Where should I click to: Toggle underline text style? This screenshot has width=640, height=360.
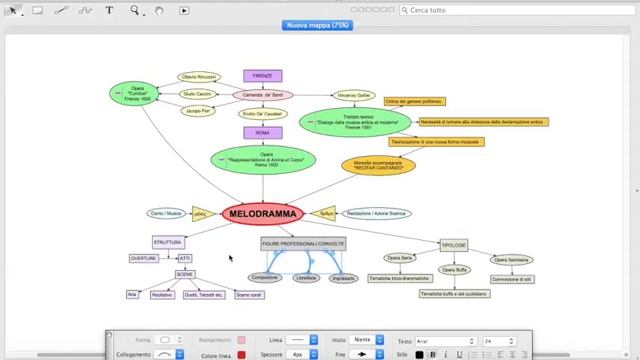point(459,354)
